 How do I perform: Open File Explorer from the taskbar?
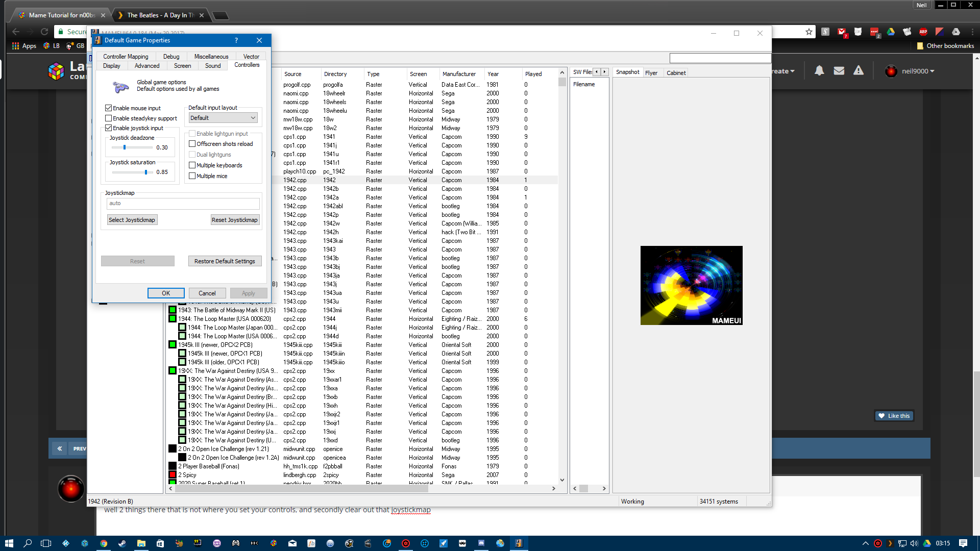(141, 543)
